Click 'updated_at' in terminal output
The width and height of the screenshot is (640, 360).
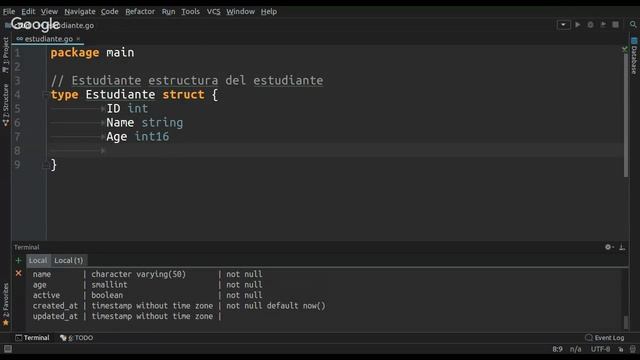55,316
